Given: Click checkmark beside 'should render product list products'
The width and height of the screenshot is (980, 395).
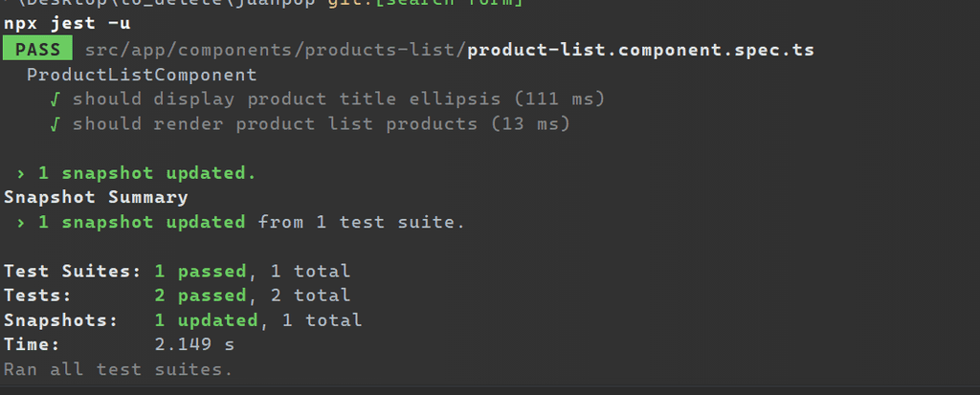Looking at the screenshot, I should pos(56,124).
